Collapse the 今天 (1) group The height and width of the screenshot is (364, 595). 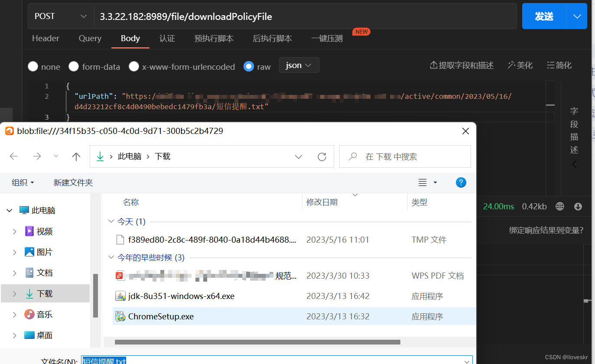(x=111, y=221)
